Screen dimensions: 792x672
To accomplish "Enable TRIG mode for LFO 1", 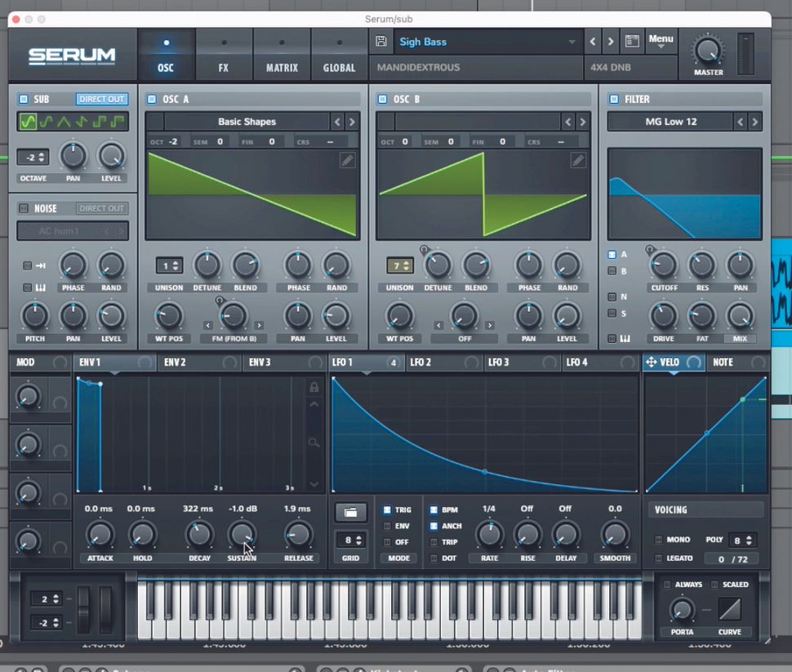I will pos(388,509).
